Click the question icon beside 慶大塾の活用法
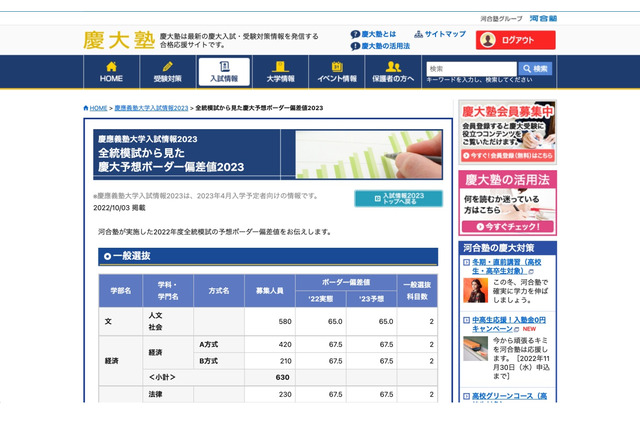 tap(355, 46)
